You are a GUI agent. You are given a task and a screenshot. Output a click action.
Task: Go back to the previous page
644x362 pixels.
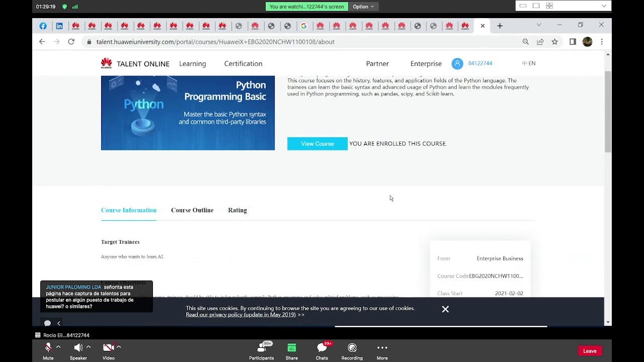42,42
